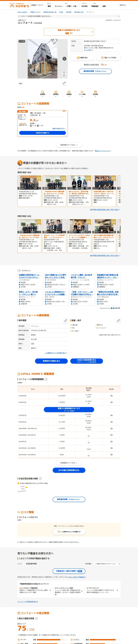Click 賃貸物件の詳細を見る button
This screenshot has height=644, width=138.
pyautogui.click(x=51, y=361)
